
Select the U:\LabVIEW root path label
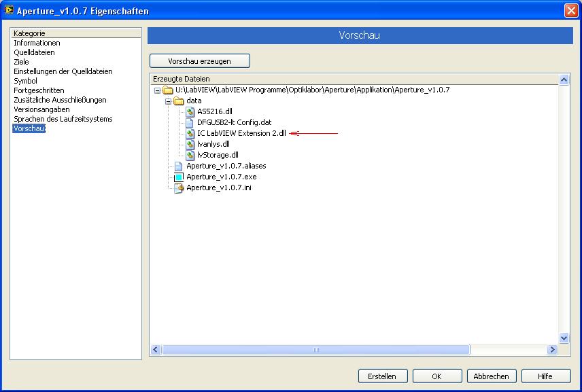[313, 90]
